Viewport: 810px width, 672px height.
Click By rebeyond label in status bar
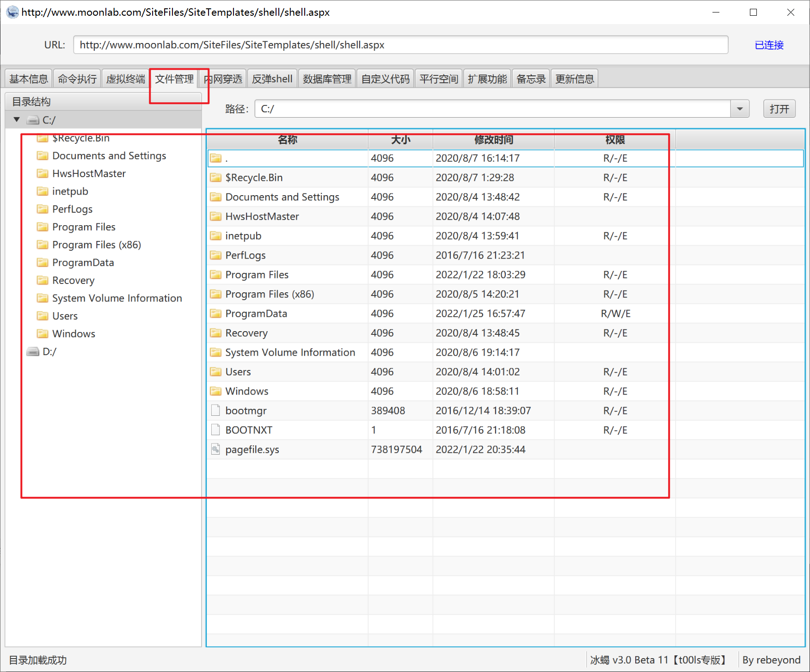coord(771,660)
